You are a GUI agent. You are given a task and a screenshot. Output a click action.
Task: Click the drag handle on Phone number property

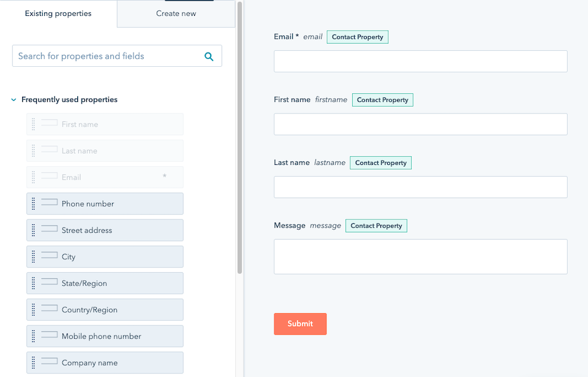32,204
